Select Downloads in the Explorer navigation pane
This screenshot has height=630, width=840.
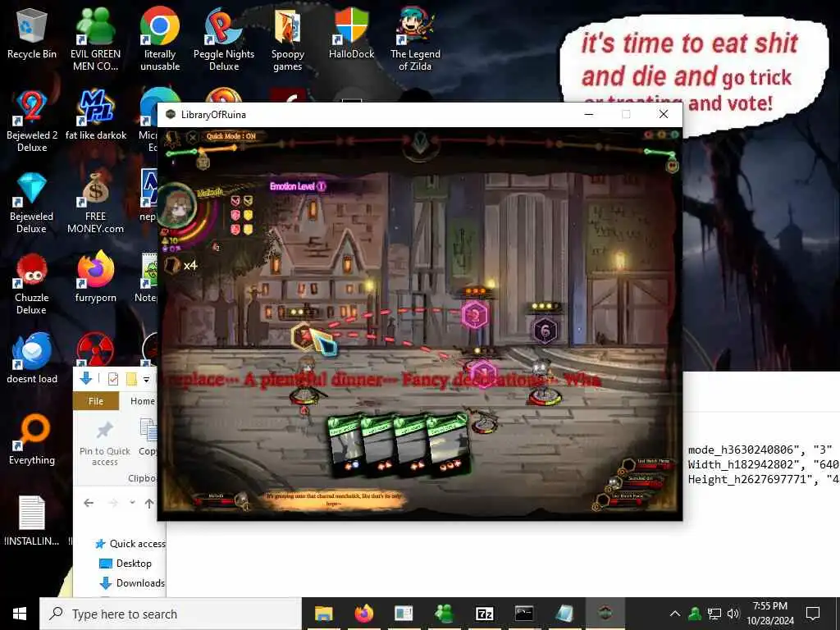click(x=132, y=583)
